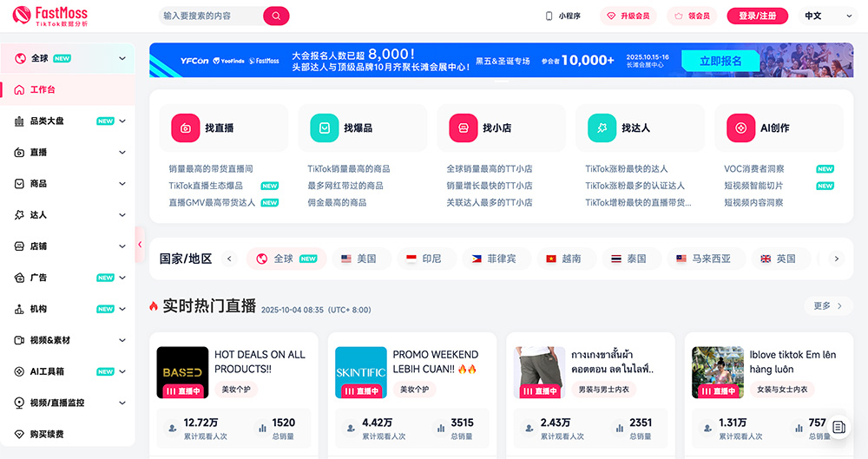Click the AI工具箱 sidebar icon
The width and height of the screenshot is (868, 459).
click(x=19, y=371)
